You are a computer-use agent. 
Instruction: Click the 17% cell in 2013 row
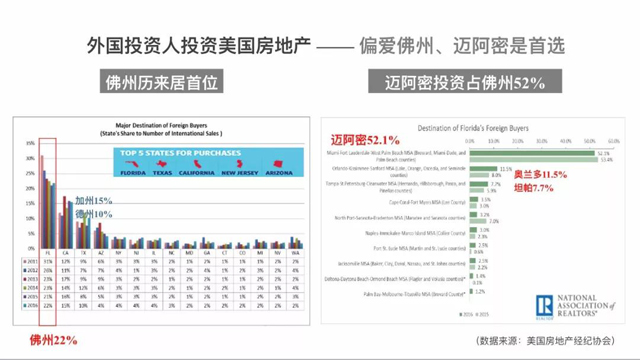[x=65, y=279]
